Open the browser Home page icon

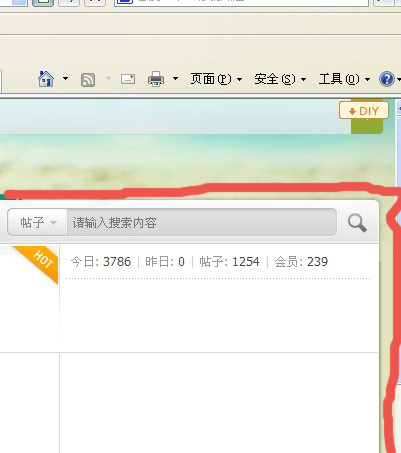[46, 79]
